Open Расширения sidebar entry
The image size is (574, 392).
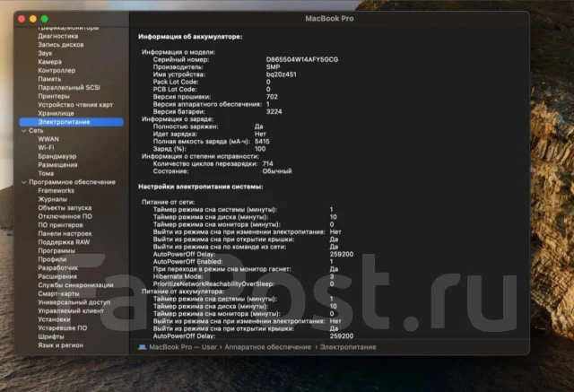pyautogui.click(x=57, y=276)
